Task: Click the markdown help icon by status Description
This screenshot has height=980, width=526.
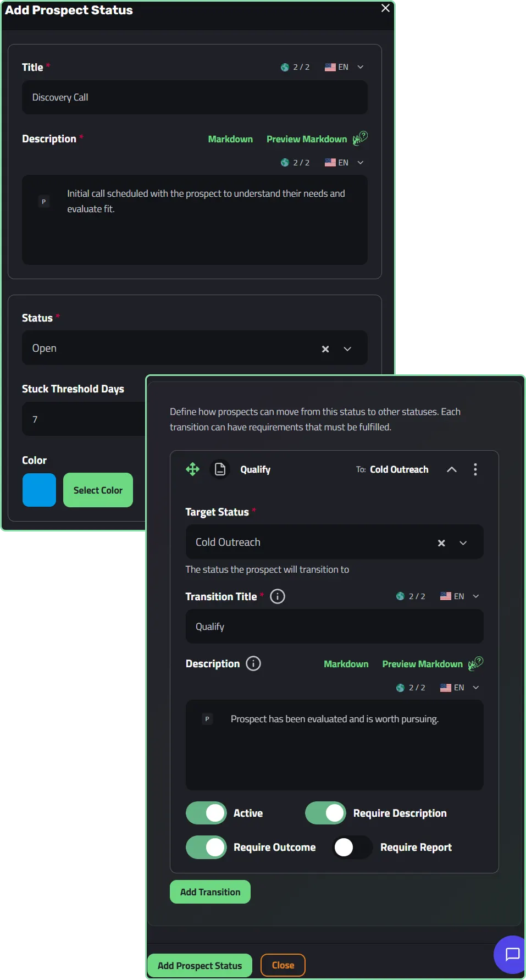Action: pos(360,138)
